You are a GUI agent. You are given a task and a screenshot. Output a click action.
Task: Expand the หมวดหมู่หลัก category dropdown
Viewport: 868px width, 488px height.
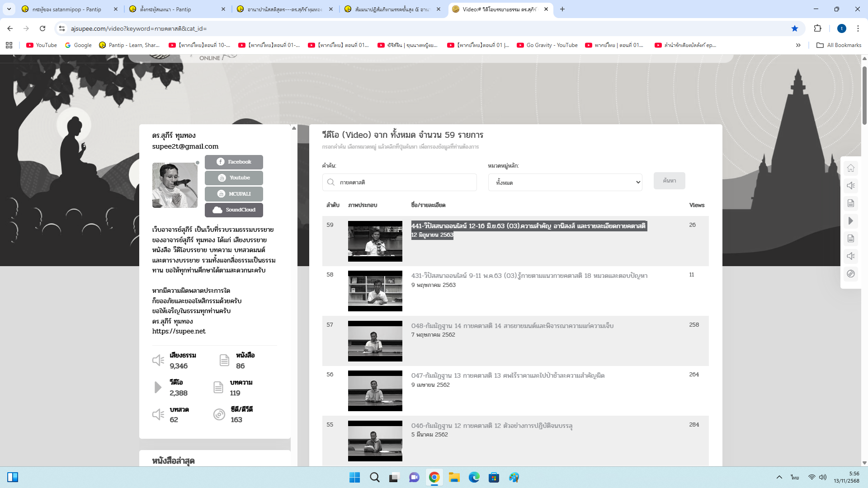pos(565,183)
